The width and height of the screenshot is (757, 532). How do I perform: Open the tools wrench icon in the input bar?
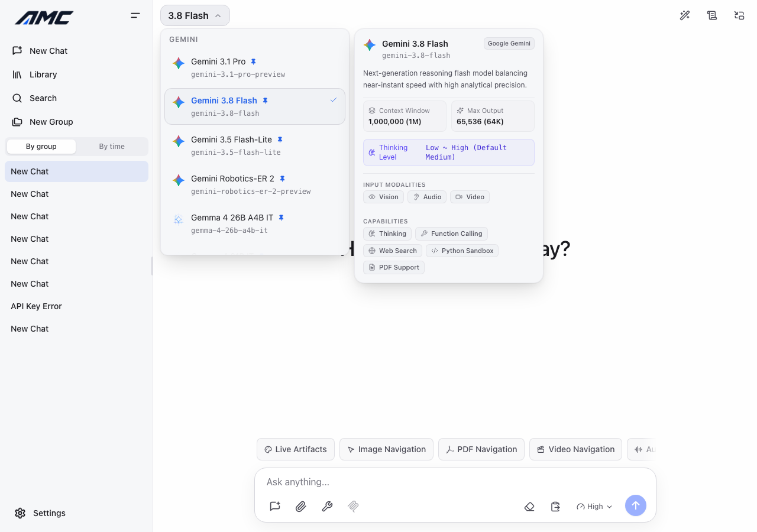click(327, 506)
